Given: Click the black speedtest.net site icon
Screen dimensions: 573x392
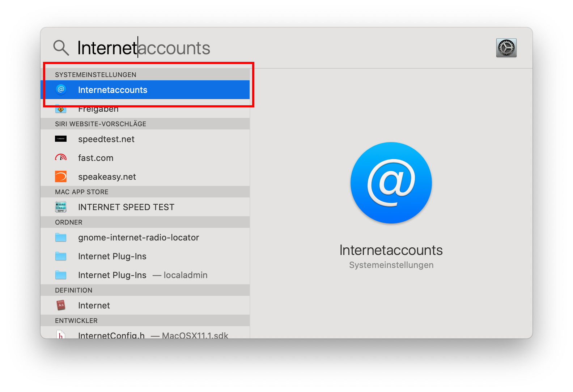Looking at the screenshot, I should tap(61, 139).
